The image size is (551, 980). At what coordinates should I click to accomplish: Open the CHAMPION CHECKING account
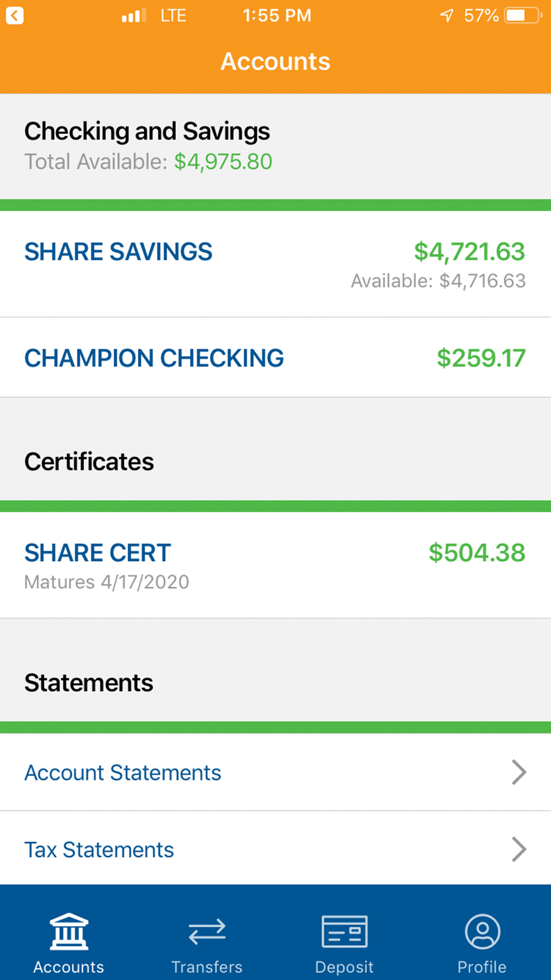(154, 358)
